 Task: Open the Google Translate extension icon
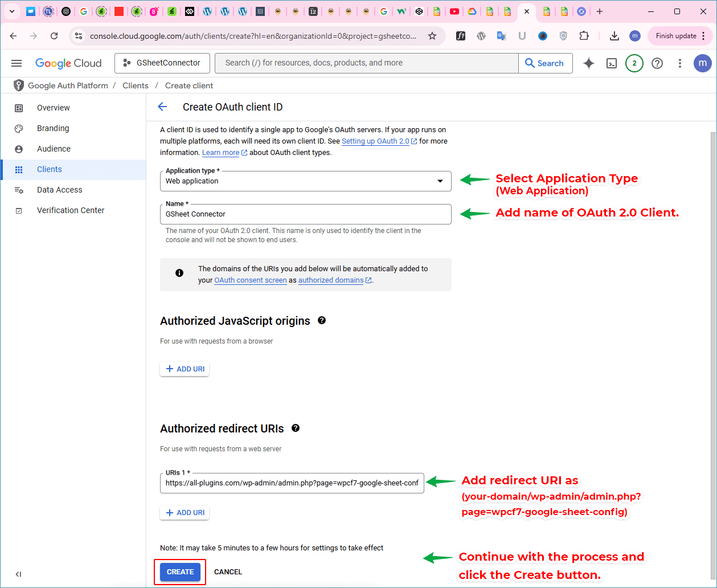click(501, 36)
